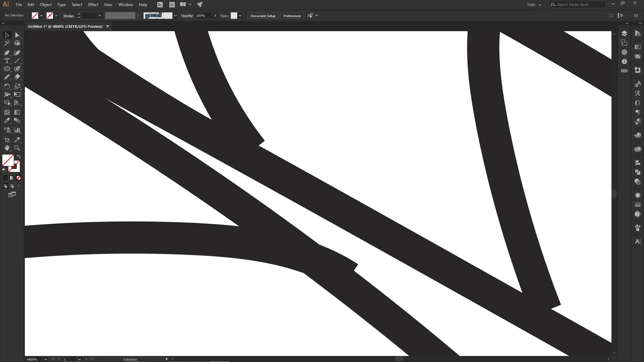Open the Effect menu
Screen dimensions: 644x362
[x=93, y=5]
